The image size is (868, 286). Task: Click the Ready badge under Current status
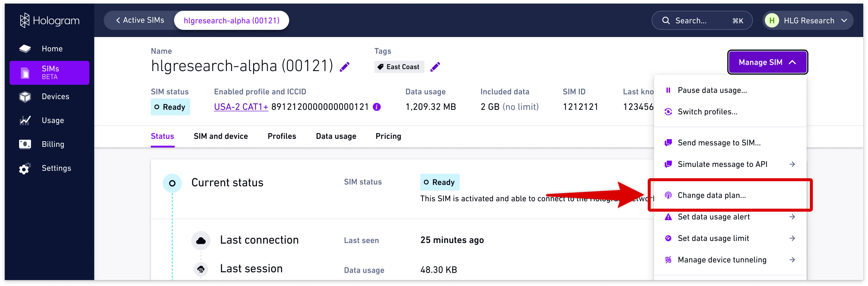point(440,182)
